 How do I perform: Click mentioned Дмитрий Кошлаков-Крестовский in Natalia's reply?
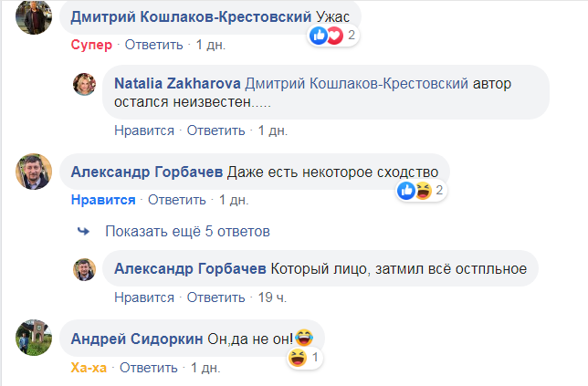pos(358,84)
